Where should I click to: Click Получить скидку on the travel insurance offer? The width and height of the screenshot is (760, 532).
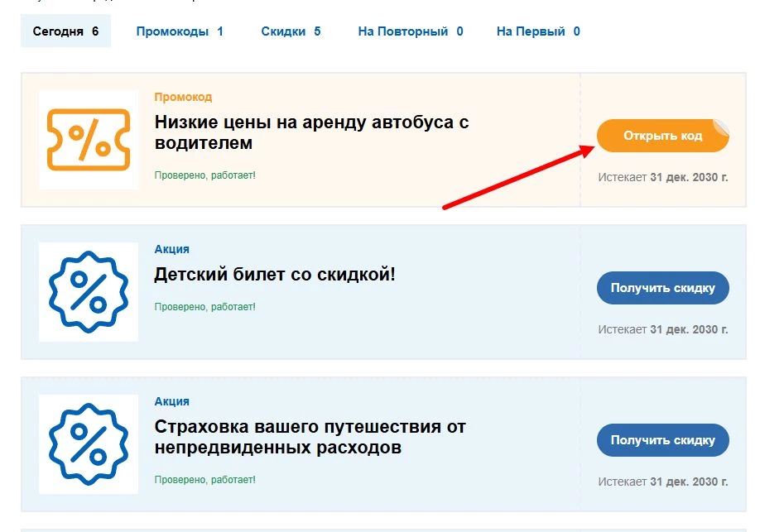(662, 440)
